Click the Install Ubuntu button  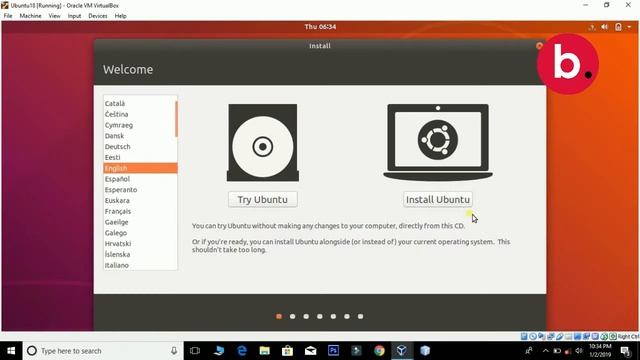(x=438, y=200)
